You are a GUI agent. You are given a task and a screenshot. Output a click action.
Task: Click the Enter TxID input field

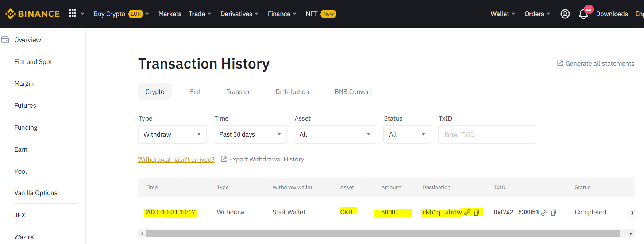(487, 134)
